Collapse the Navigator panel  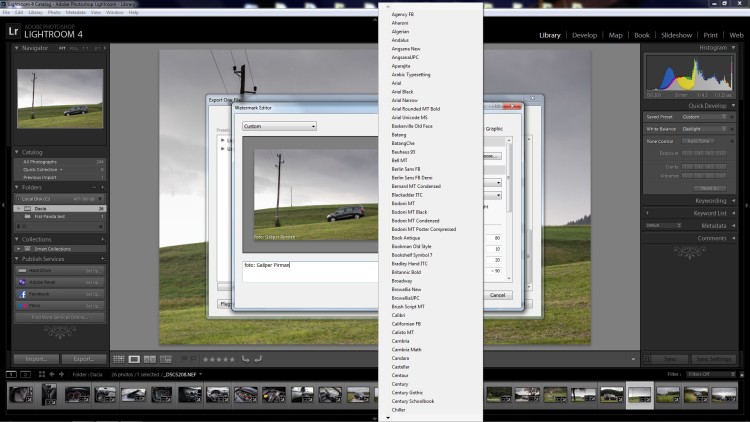(x=16, y=48)
